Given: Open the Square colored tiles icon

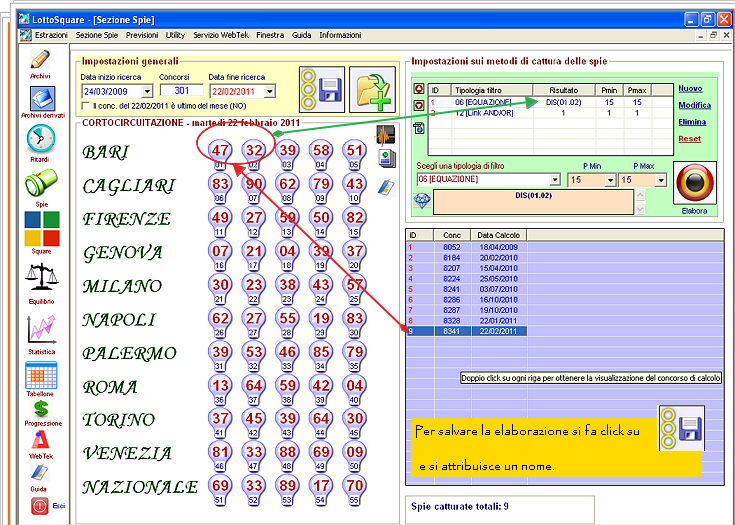Looking at the screenshot, I should [x=42, y=229].
